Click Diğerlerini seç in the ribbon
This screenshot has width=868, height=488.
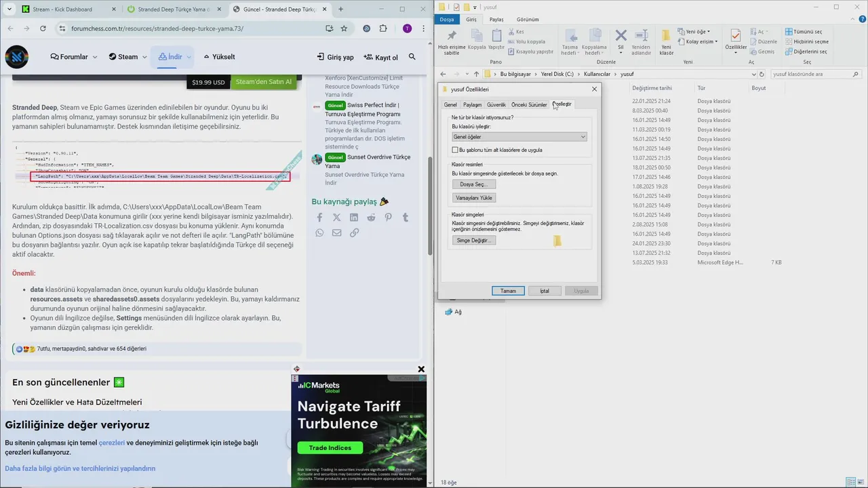(x=806, y=52)
